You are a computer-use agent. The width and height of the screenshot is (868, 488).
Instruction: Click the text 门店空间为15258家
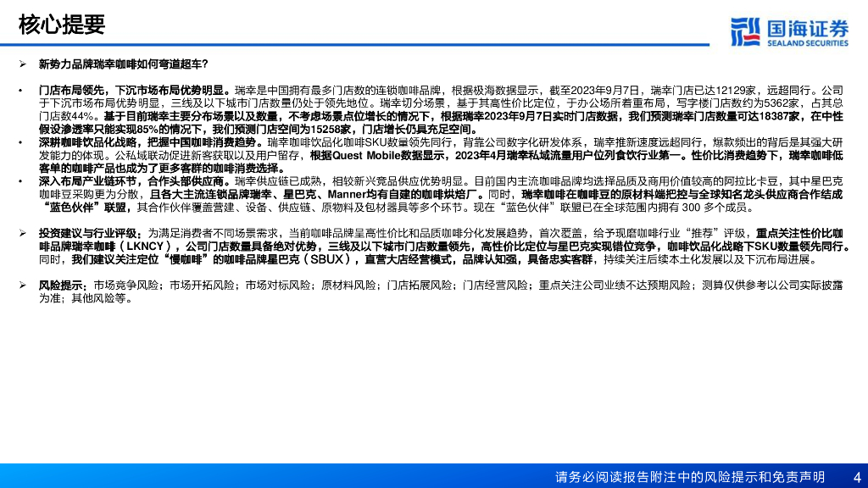303,130
